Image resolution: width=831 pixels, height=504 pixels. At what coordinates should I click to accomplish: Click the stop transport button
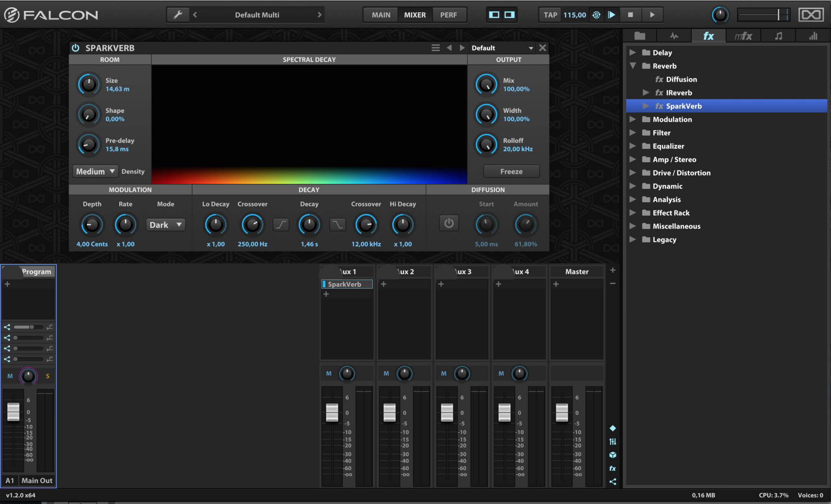point(629,14)
